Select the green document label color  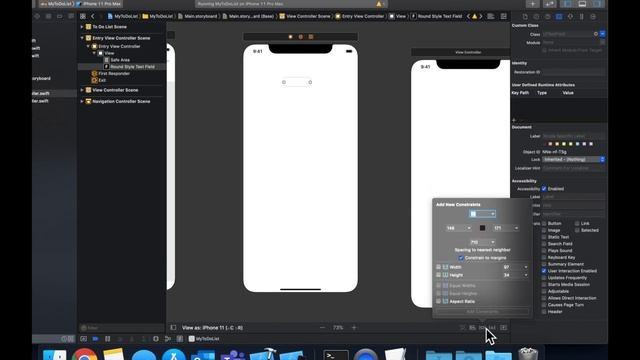(x=571, y=144)
